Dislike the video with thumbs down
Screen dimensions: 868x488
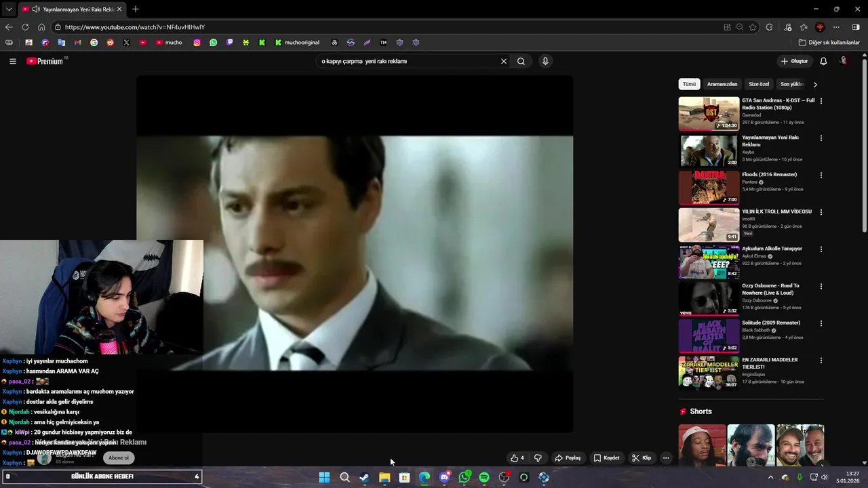coord(538,458)
